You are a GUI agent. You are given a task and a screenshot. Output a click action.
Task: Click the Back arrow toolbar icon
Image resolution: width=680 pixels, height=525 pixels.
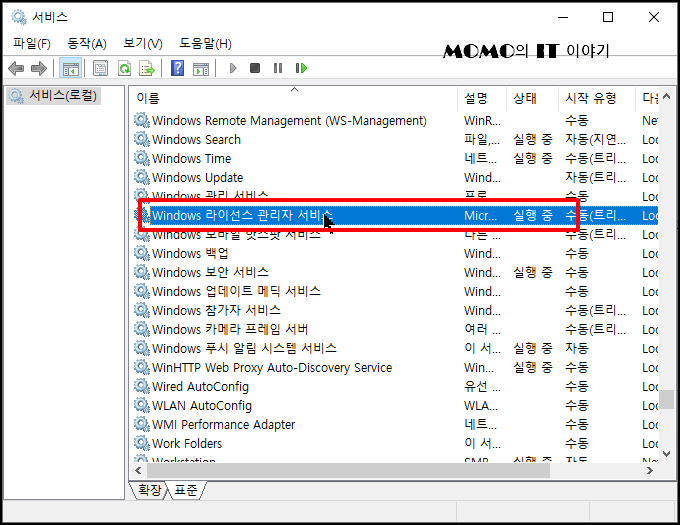pyautogui.click(x=16, y=68)
